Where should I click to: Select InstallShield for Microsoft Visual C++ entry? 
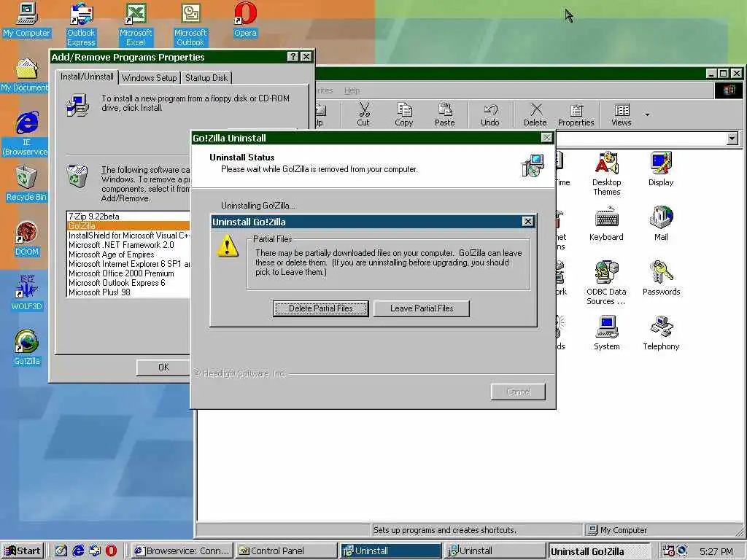pyautogui.click(x=128, y=236)
